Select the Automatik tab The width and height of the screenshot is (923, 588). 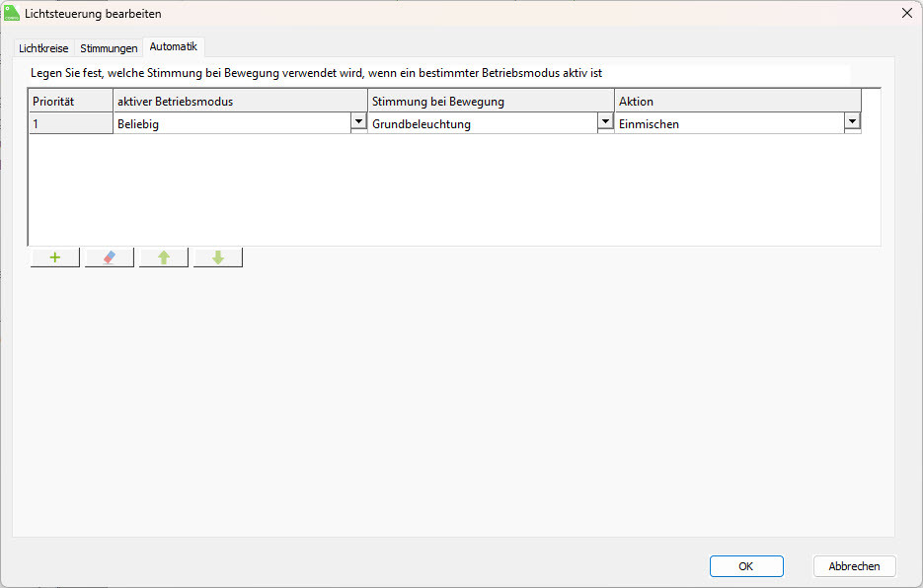pyautogui.click(x=174, y=46)
